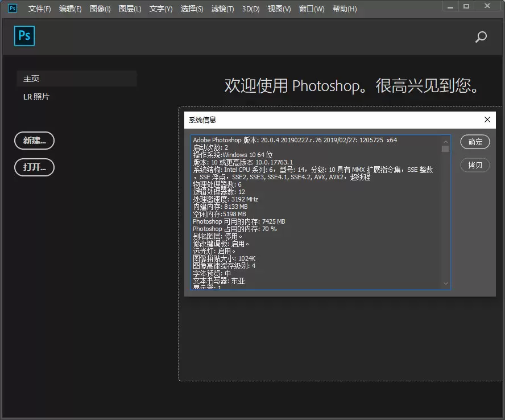Click the Photoshop 可用的内存 line

[239, 221]
